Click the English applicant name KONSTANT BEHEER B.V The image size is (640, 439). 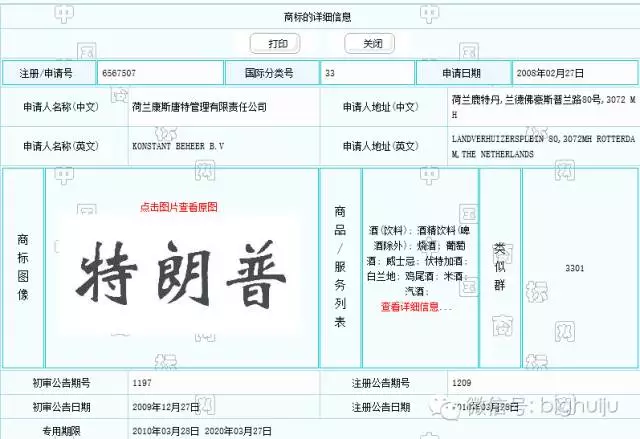179,145
